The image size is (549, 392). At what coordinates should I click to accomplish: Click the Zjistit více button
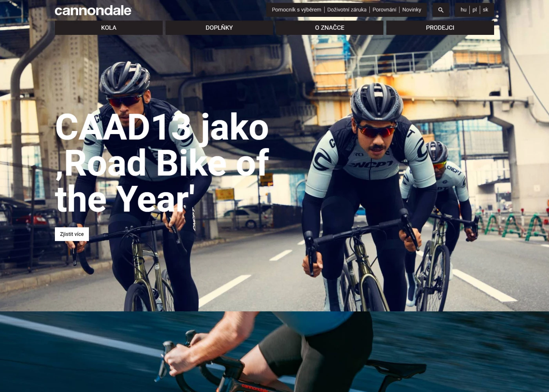pyautogui.click(x=72, y=234)
